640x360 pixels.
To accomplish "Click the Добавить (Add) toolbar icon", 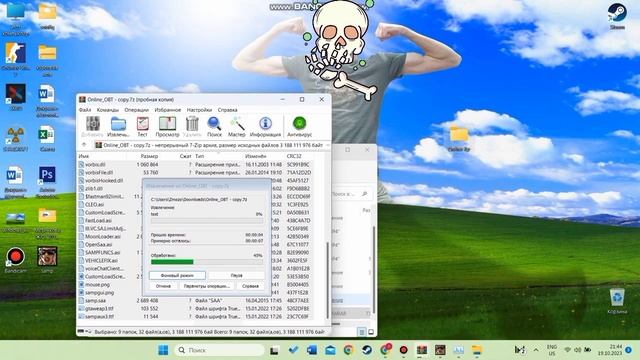I will (x=92, y=127).
